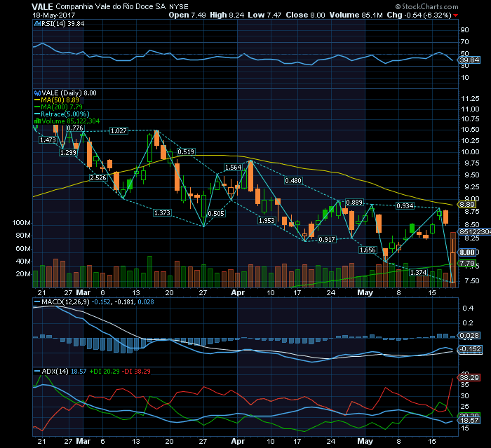This screenshot has width=491, height=448.
Task: Click the Volume 85,122,304 legend entry
Action: (67, 121)
